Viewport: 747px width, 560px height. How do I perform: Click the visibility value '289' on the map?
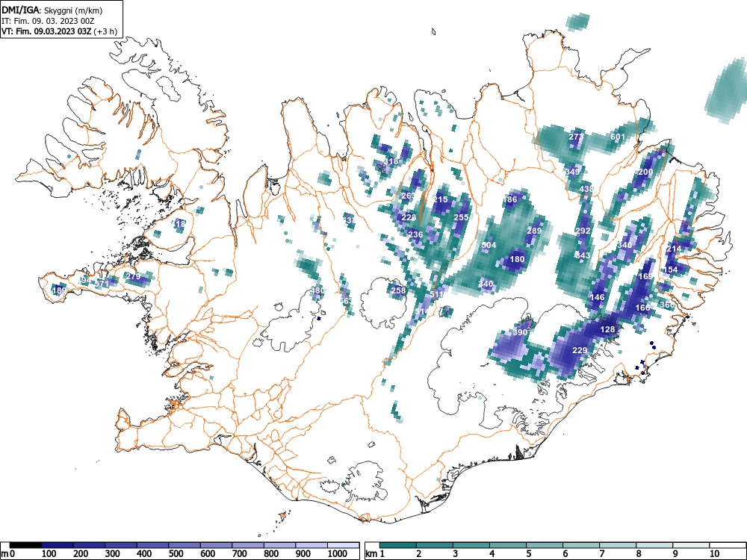(535, 231)
